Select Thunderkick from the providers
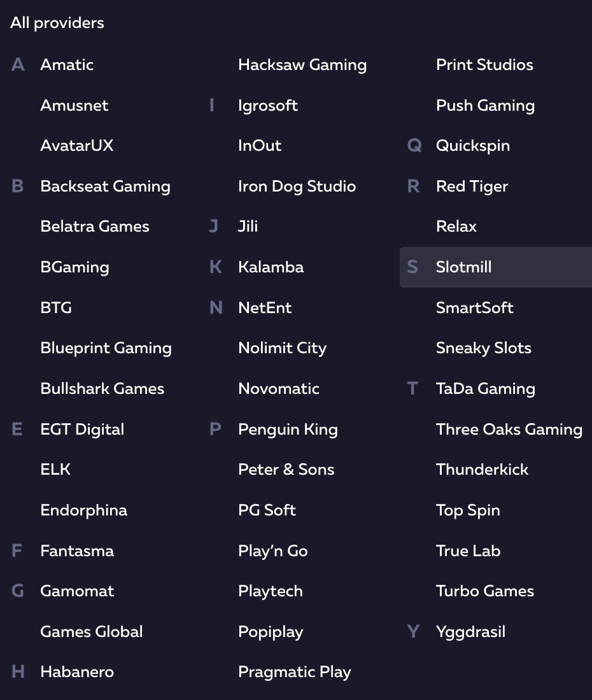This screenshot has height=700, width=592. click(482, 470)
